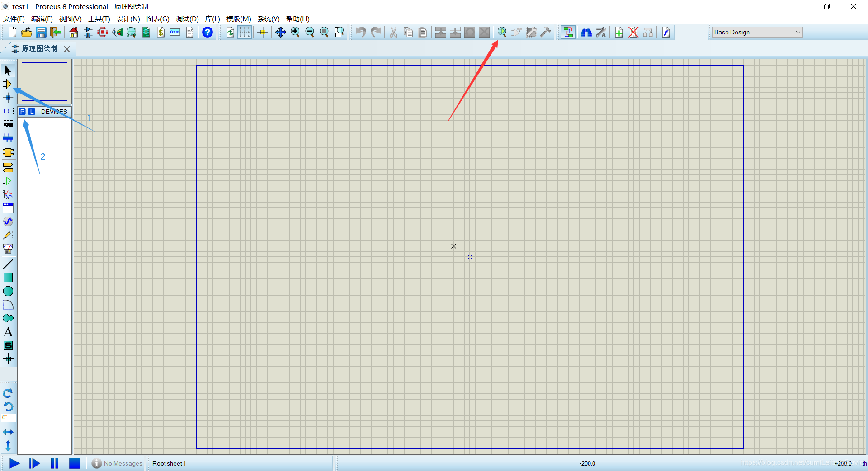Choose the Graph mode tool
Viewport: 868px width, 471px height.
coord(8,194)
